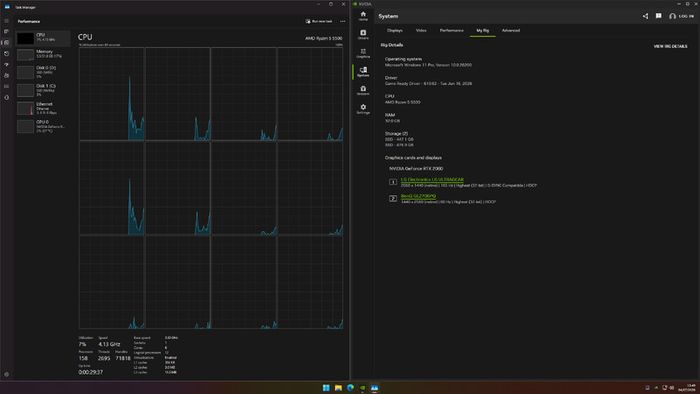Image resolution: width=700 pixels, height=394 pixels.
Task: Open Windows Start menu
Action: [x=326, y=387]
